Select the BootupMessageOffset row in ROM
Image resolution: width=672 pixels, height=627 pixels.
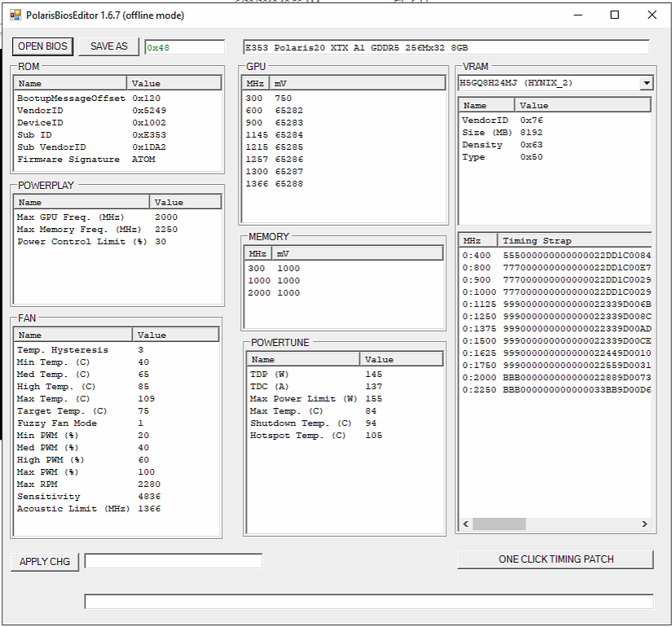tap(89, 99)
